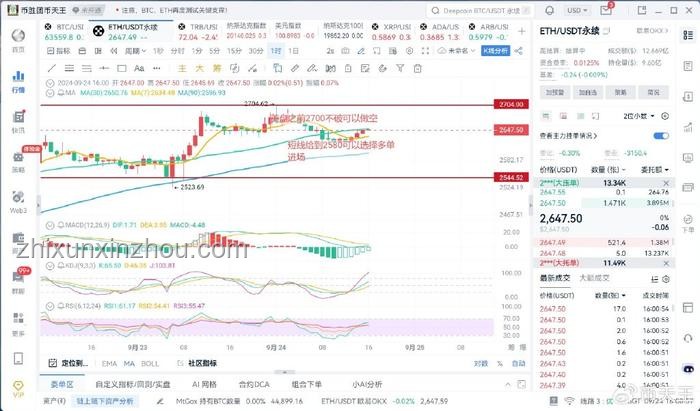700x411 pixels.
Task: Open the Web3 section in left sidebar
Action: pos(18,202)
